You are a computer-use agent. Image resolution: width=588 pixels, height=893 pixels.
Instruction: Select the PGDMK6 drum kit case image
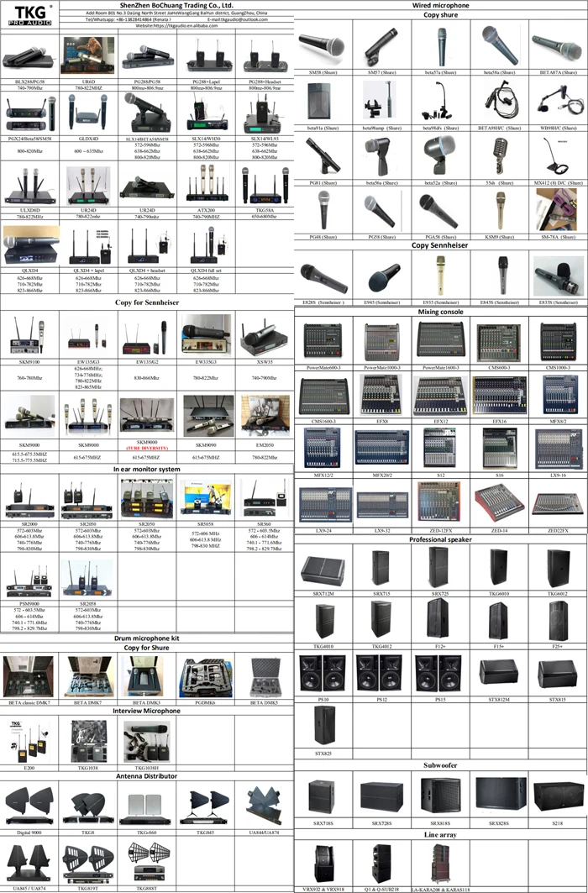(x=205, y=677)
